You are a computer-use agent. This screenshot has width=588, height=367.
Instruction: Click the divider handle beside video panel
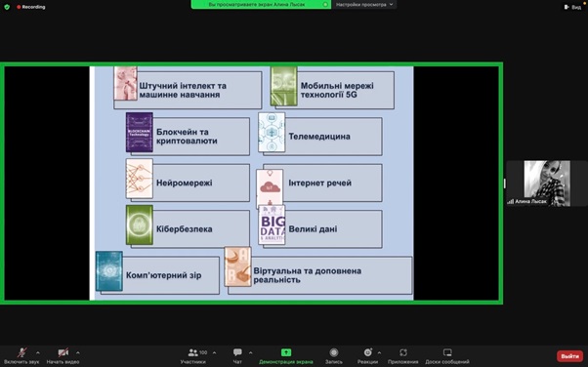pyautogui.click(x=504, y=183)
